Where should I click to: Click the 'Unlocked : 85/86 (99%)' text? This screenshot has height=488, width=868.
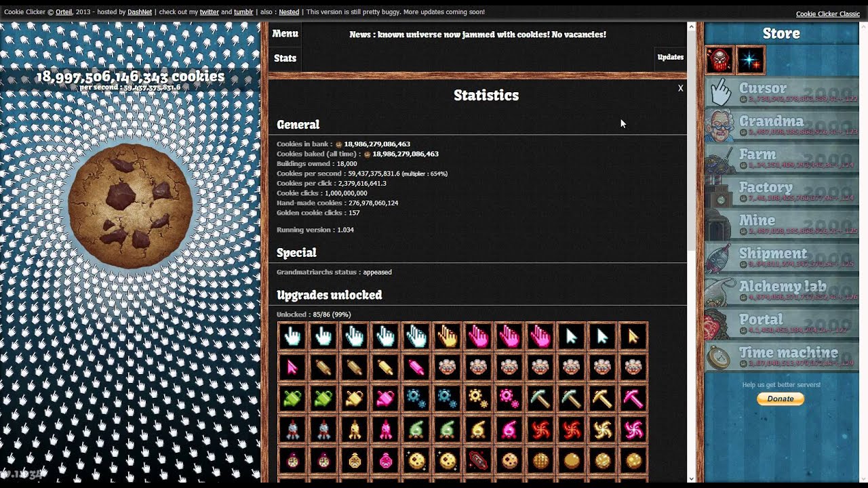click(314, 314)
